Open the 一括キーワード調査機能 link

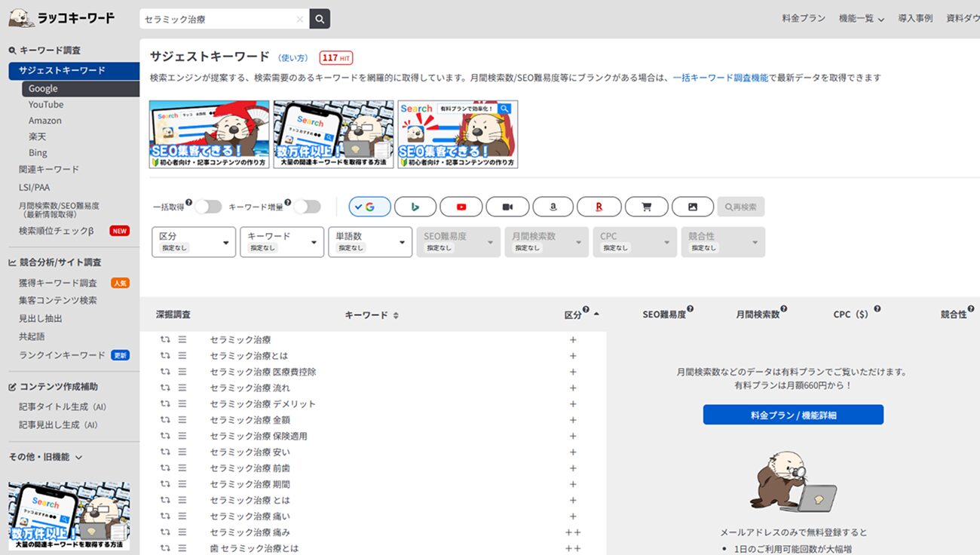721,78
